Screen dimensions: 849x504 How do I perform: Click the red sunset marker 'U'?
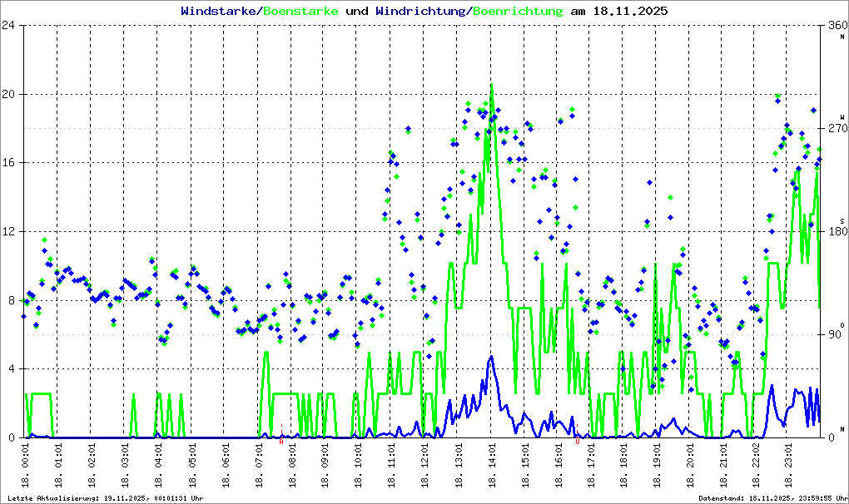[x=577, y=442]
